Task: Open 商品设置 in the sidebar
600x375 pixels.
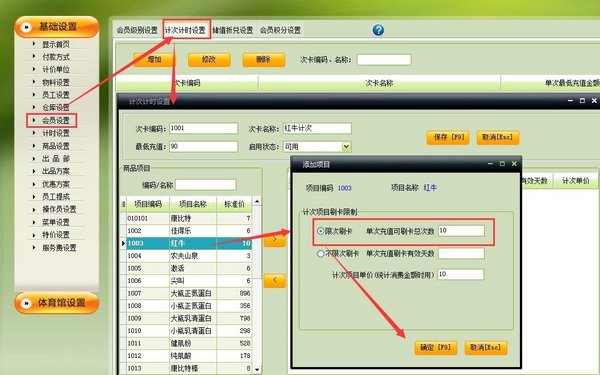Action: (x=56, y=146)
